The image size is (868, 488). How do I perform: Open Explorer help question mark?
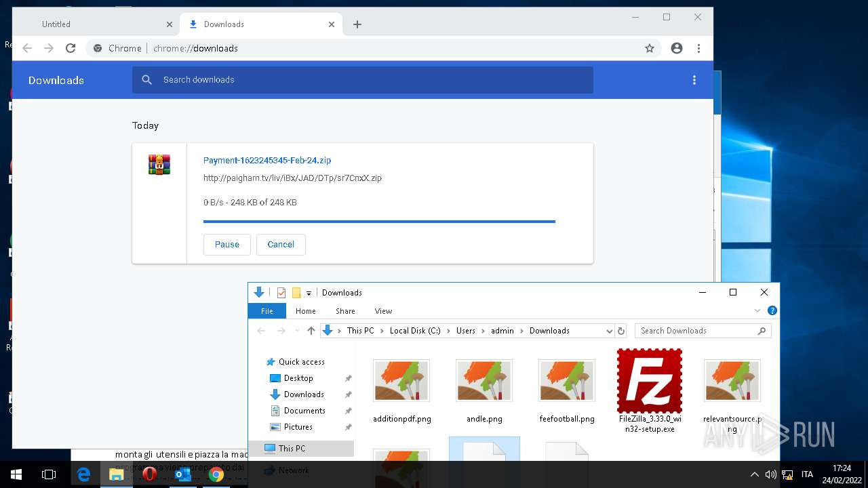click(x=772, y=310)
